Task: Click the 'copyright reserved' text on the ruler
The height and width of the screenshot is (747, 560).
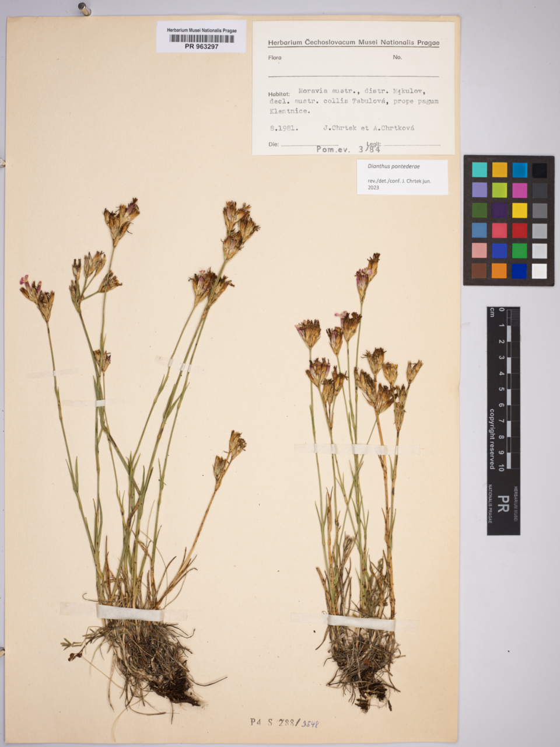Action: [492, 439]
